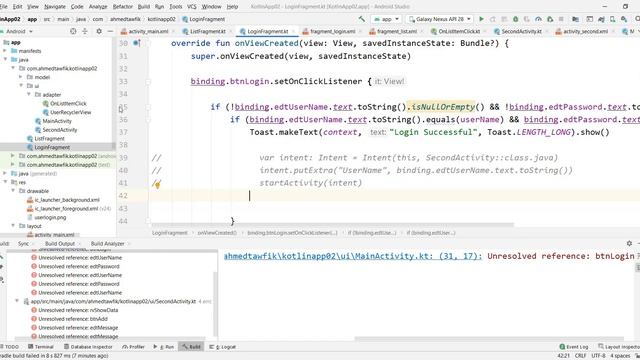This screenshot has width=640, height=360.
Task: Click the Select Opened File target icon
Action: [x=73, y=31]
